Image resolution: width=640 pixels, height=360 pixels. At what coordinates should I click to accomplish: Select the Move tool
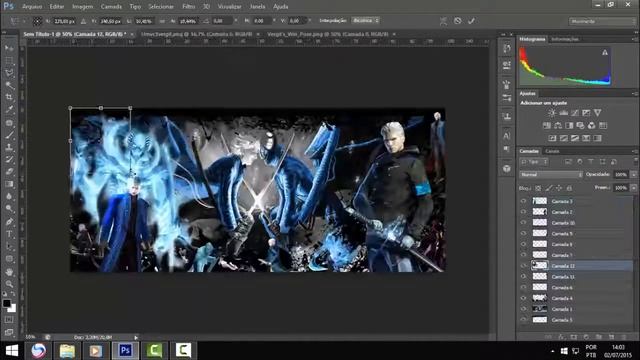(9, 48)
